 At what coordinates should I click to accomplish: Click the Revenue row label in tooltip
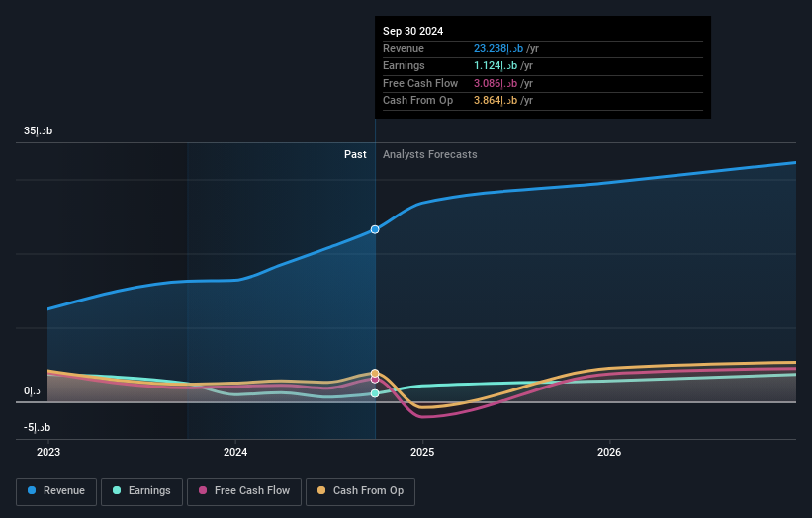tap(404, 48)
